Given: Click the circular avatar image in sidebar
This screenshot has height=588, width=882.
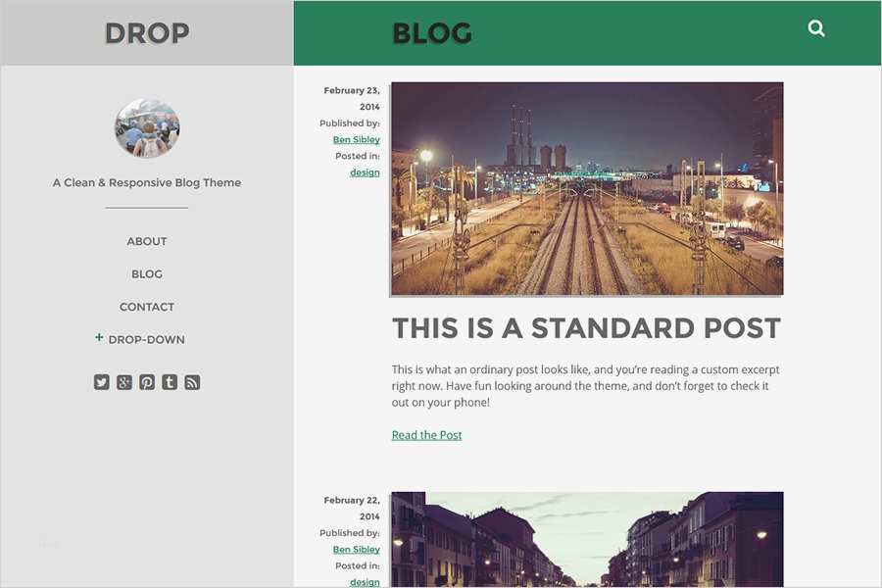Looking at the screenshot, I should [x=147, y=128].
